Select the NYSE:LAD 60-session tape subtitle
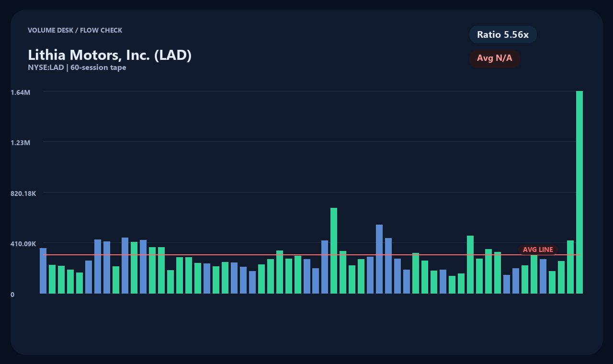This screenshot has width=613, height=364. pyautogui.click(x=77, y=68)
